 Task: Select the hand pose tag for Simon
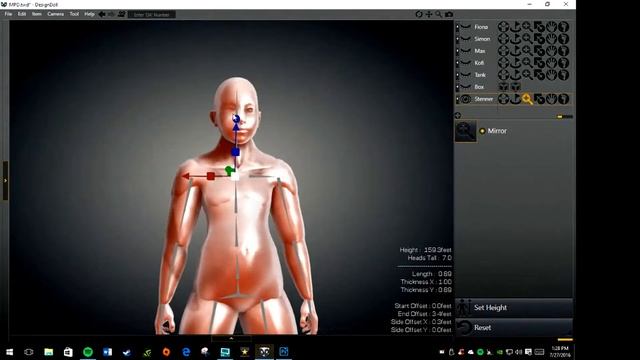tap(551, 39)
